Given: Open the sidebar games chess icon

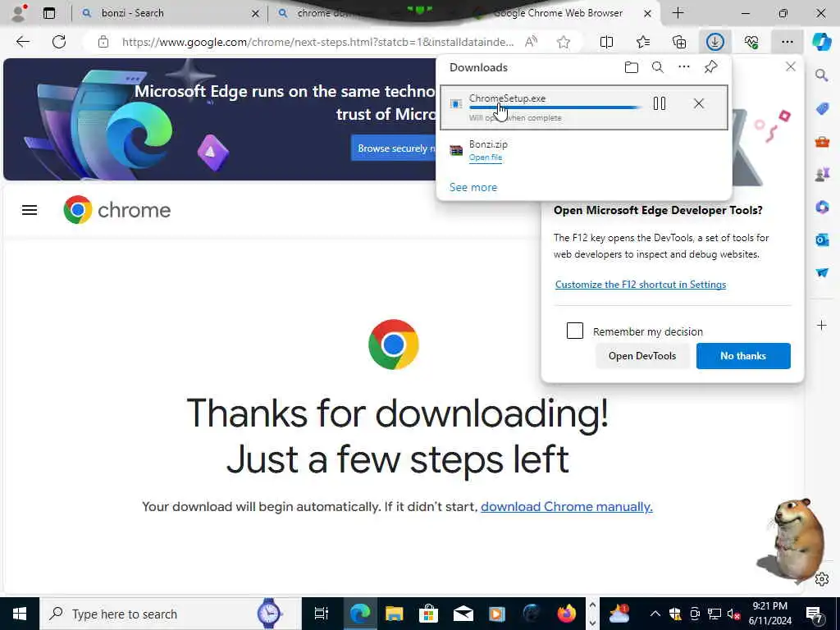Looking at the screenshot, I should (822, 174).
